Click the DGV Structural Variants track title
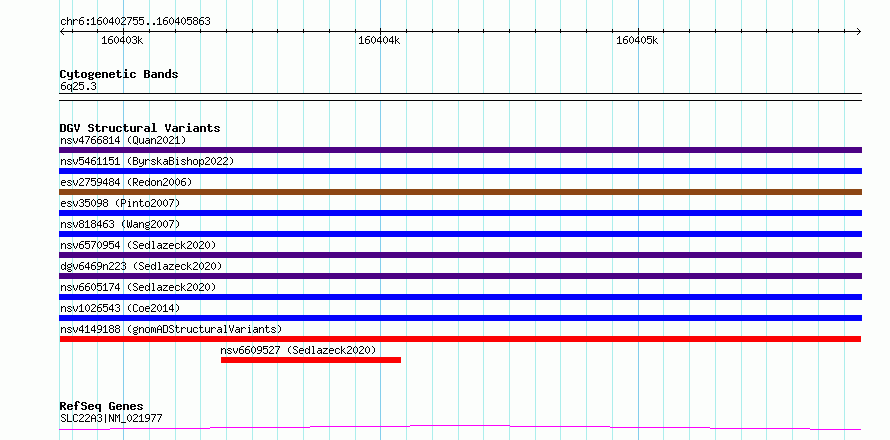 coord(140,128)
